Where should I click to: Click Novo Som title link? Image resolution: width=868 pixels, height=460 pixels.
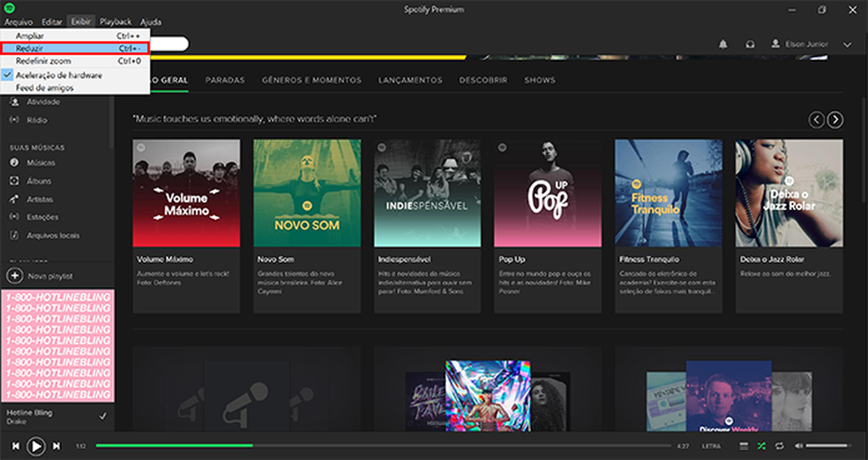[276, 260]
